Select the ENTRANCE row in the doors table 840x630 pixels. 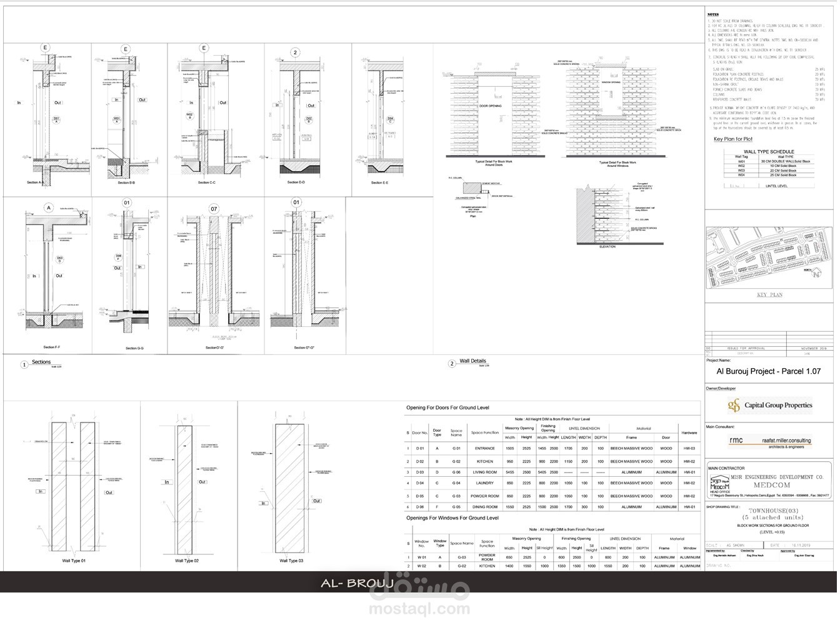point(486,447)
